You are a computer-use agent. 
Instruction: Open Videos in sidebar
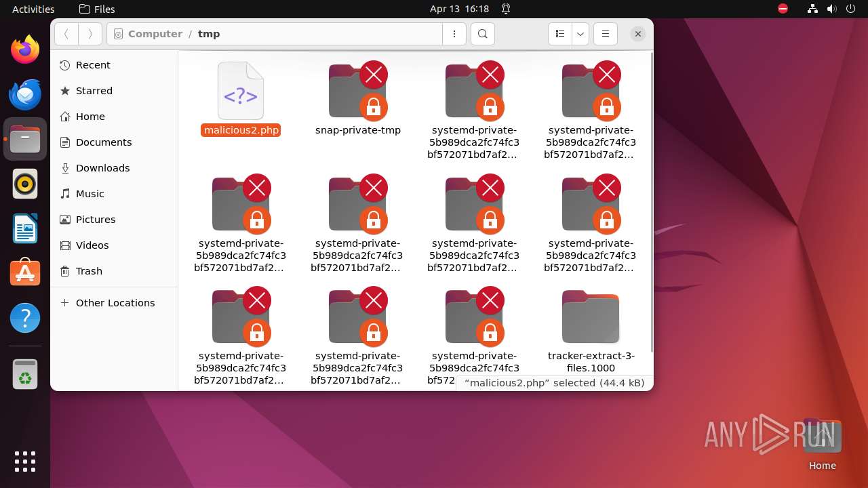[114, 245]
